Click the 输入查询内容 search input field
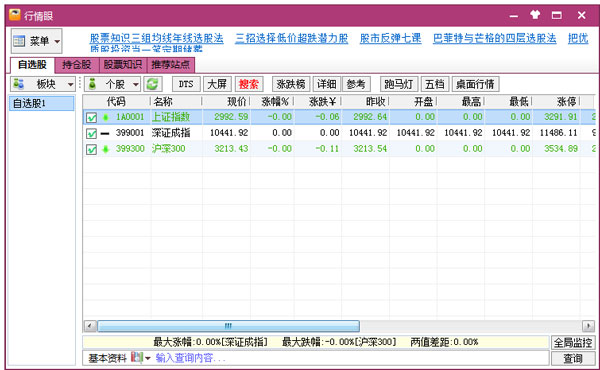The width and height of the screenshot is (600, 370). (x=350, y=358)
